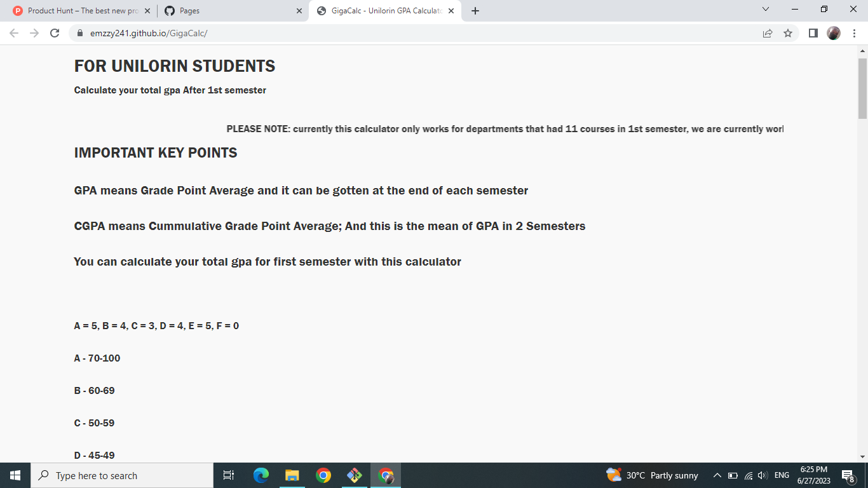Viewport: 868px width, 488px height.
Task: Open Task View on the taskbar
Action: point(229,475)
